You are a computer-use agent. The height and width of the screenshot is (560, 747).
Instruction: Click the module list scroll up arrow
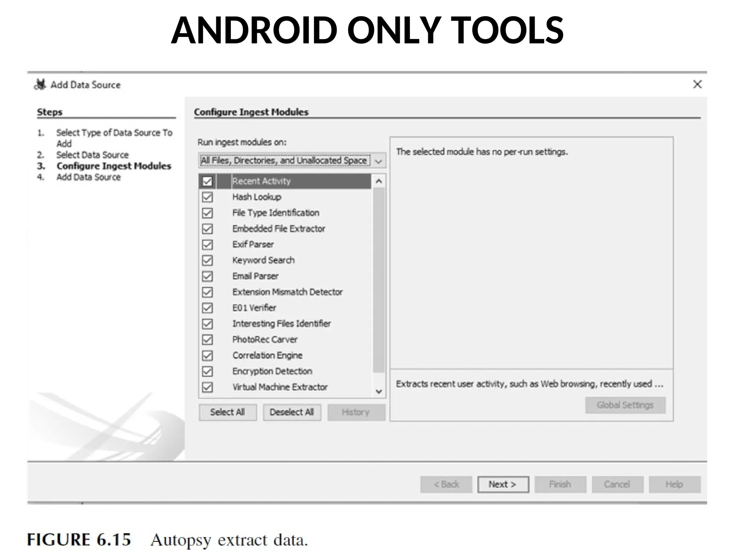coord(379,181)
